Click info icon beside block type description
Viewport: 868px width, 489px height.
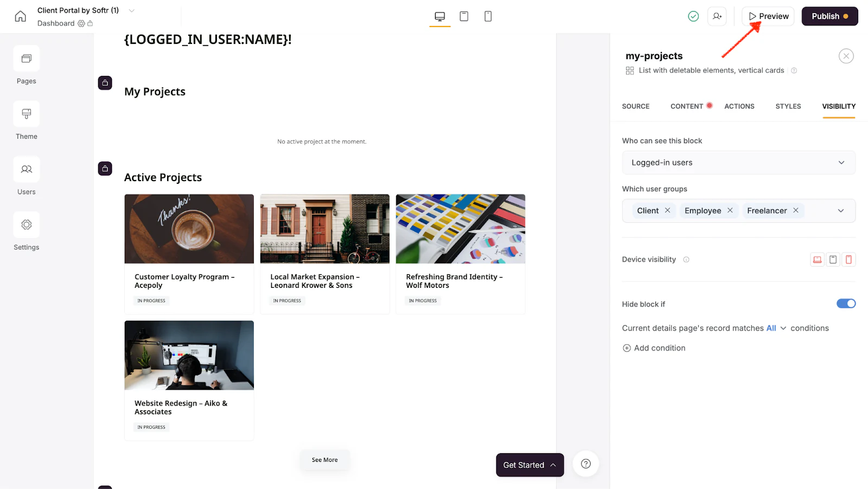[794, 70]
